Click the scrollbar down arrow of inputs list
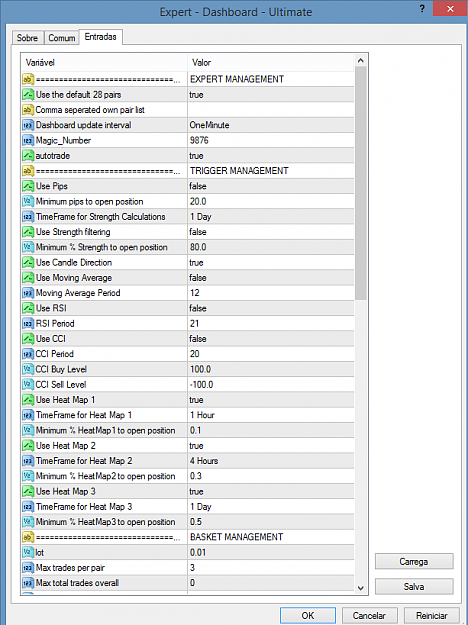 coord(361,588)
